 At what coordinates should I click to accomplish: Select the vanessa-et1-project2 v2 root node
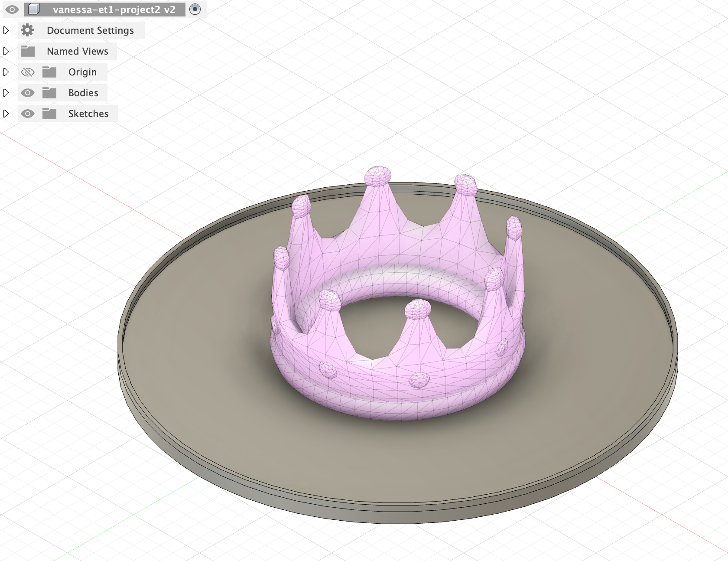point(114,10)
